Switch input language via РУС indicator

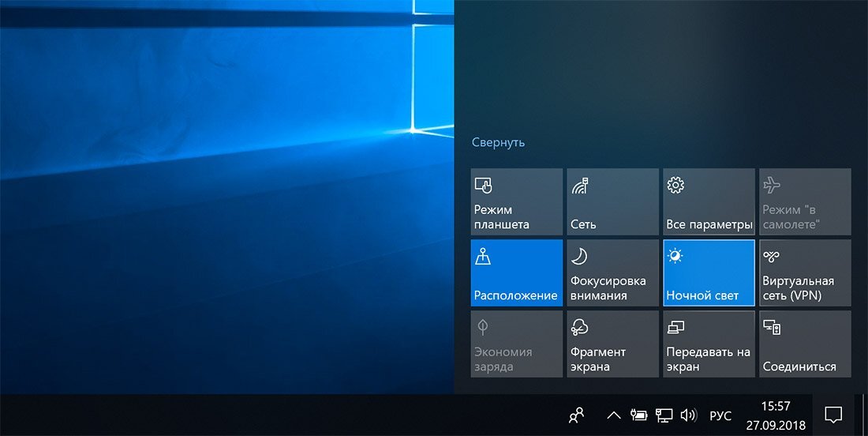(x=720, y=415)
